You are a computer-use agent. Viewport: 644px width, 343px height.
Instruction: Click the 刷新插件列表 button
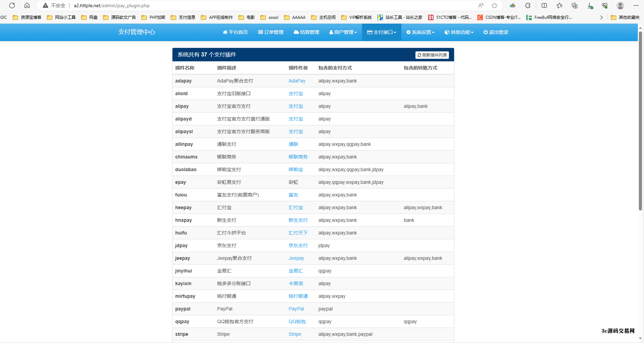432,55
